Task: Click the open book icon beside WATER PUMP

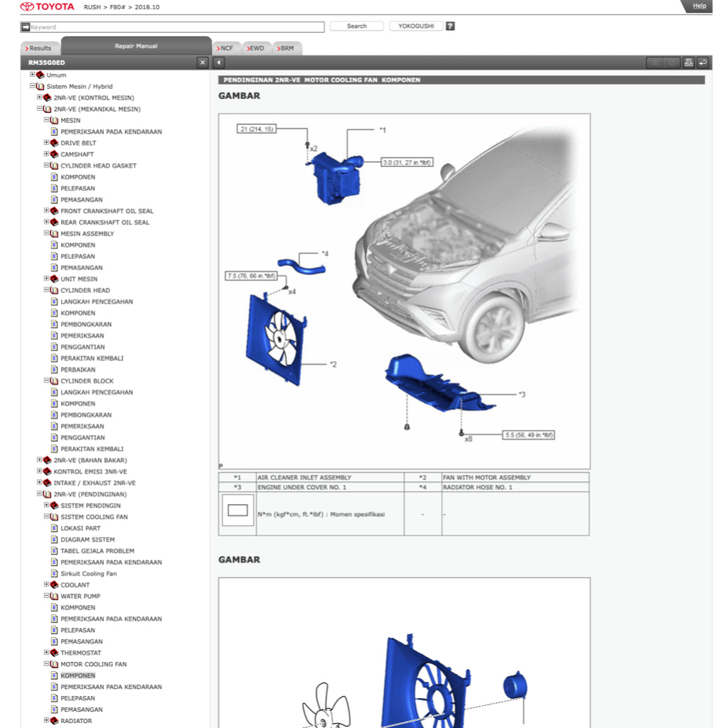Action: 54,596
